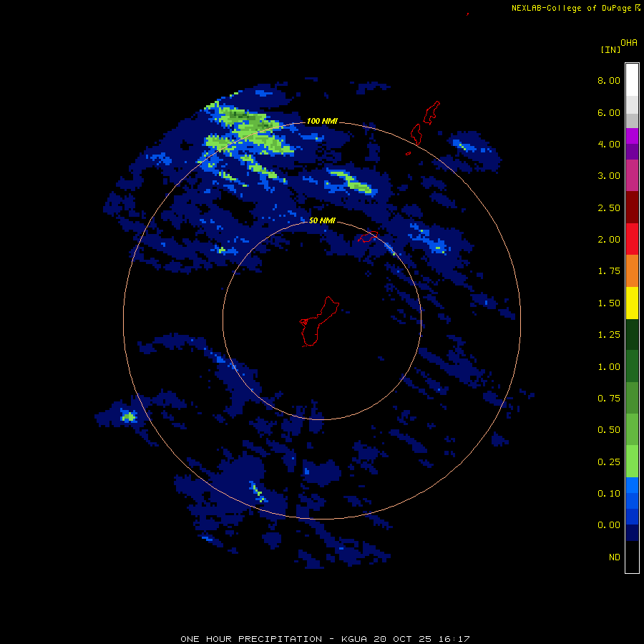The image size is (644, 644).
Task: Click the 0.50 legend value
Action: tap(609, 430)
